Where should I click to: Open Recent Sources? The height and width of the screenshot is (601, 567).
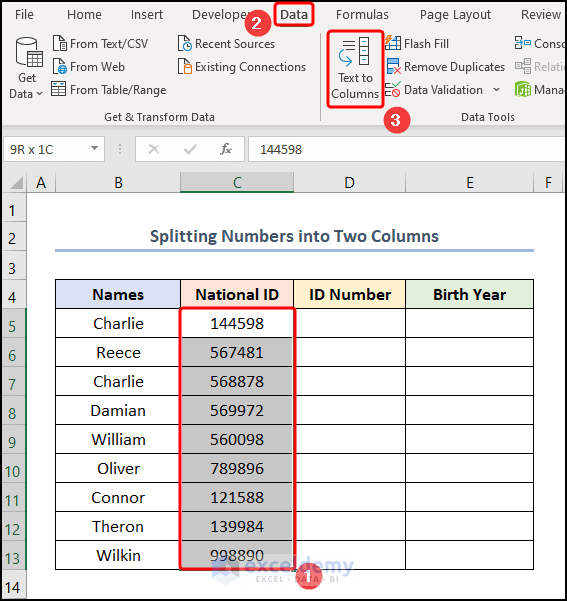coord(226,44)
